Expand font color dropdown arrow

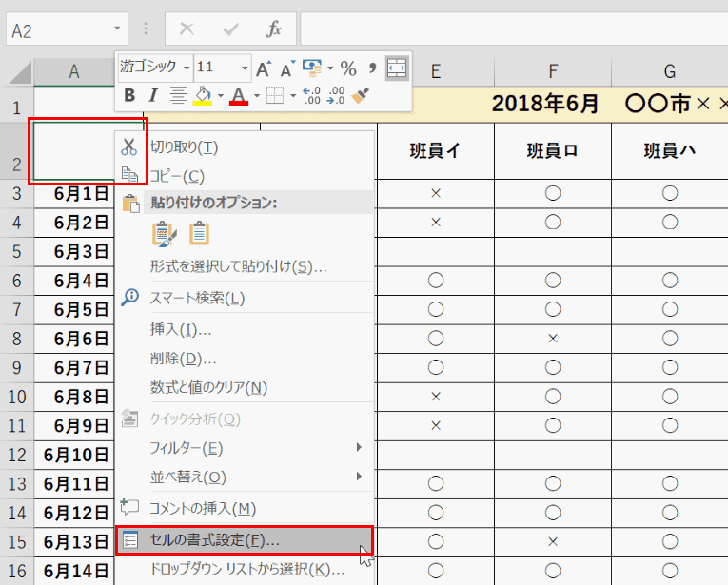point(257,96)
